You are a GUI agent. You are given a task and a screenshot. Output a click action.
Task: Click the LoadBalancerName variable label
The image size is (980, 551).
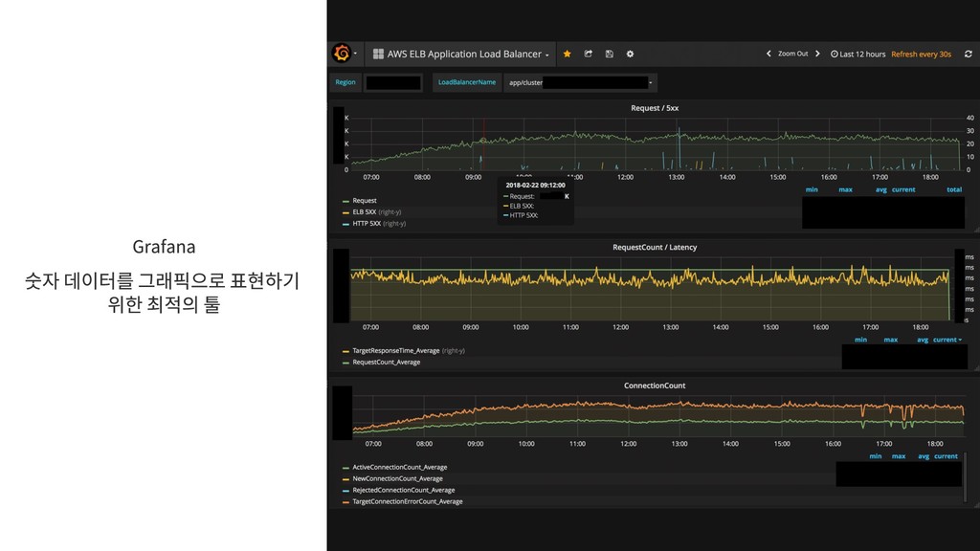pos(467,82)
